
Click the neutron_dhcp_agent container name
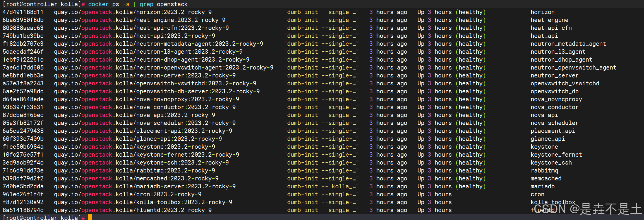tap(562, 60)
